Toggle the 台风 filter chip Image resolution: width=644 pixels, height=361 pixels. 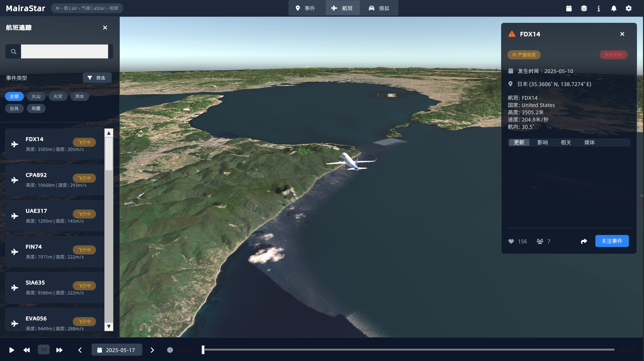(14, 109)
